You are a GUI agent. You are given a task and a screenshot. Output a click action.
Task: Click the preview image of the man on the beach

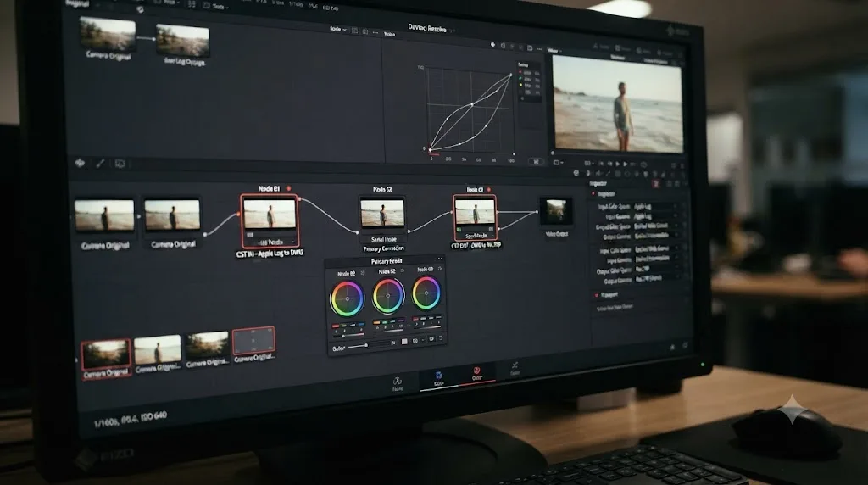coord(618,103)
